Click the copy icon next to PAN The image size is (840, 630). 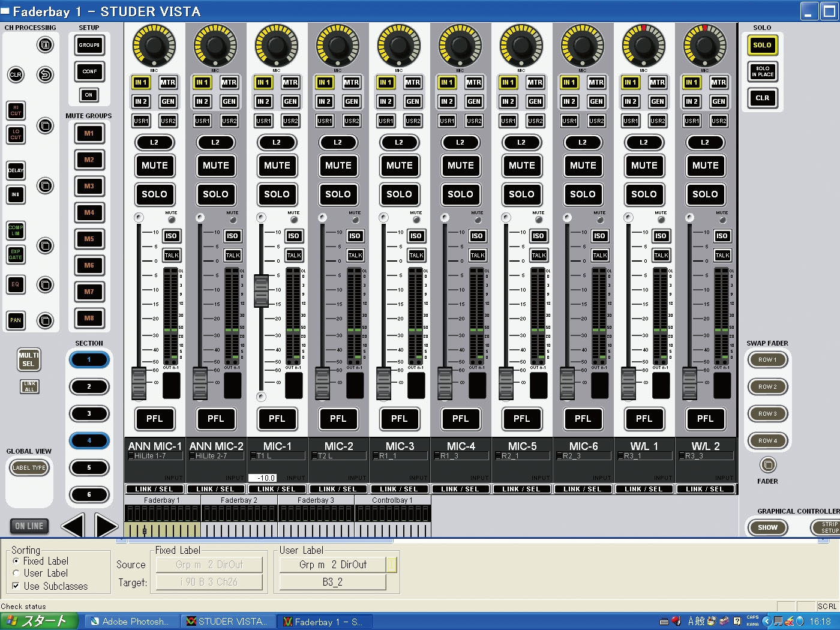tap(45, 320)
